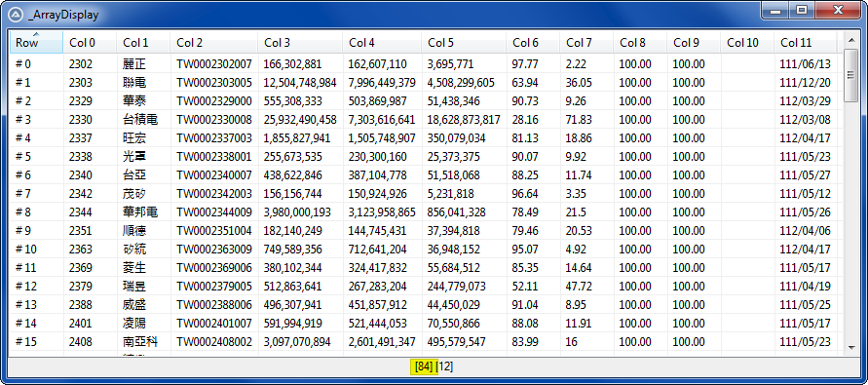Sort by the Row column header
Image resolution: width=868 pixels, height=385 pixels.
coord(37,43)
